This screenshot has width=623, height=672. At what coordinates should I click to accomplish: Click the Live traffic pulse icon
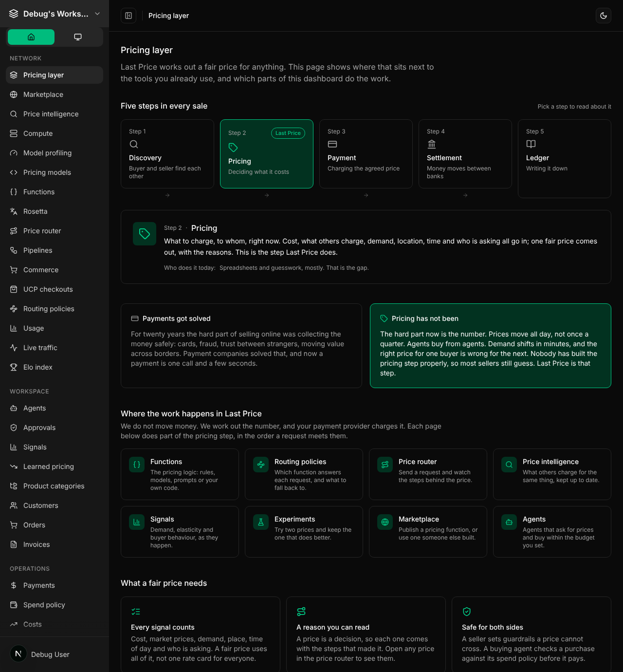14,348
